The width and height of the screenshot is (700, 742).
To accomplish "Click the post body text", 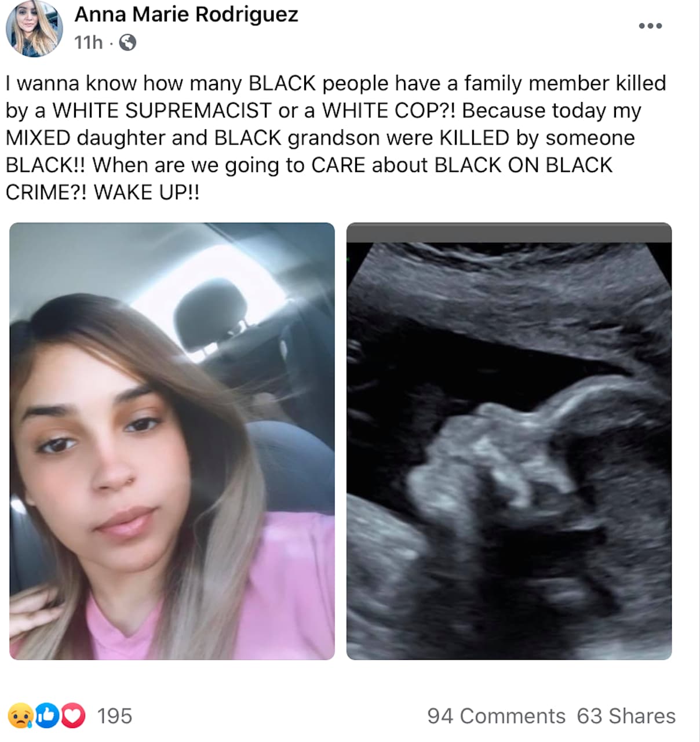I will click(336, 137).
